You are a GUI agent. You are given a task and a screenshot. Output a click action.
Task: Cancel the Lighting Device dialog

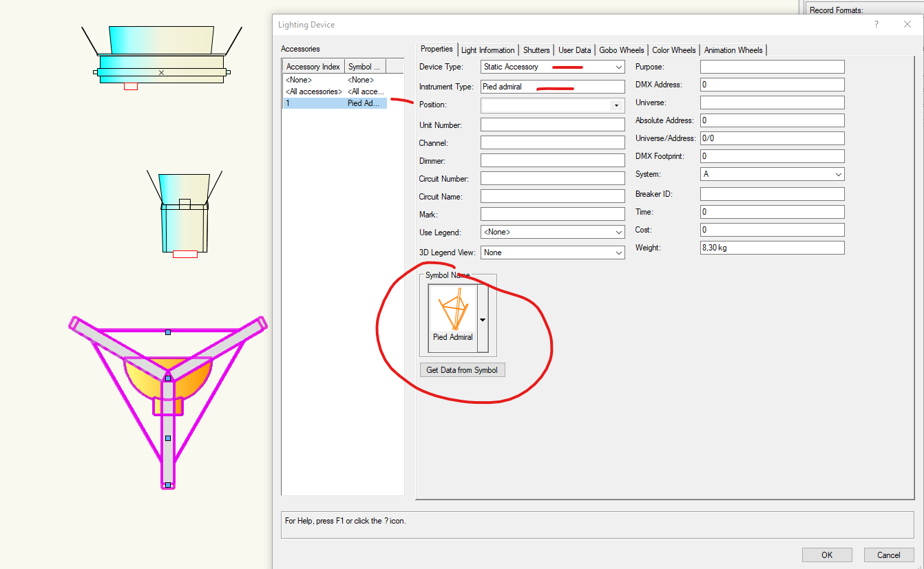[888, 555]
